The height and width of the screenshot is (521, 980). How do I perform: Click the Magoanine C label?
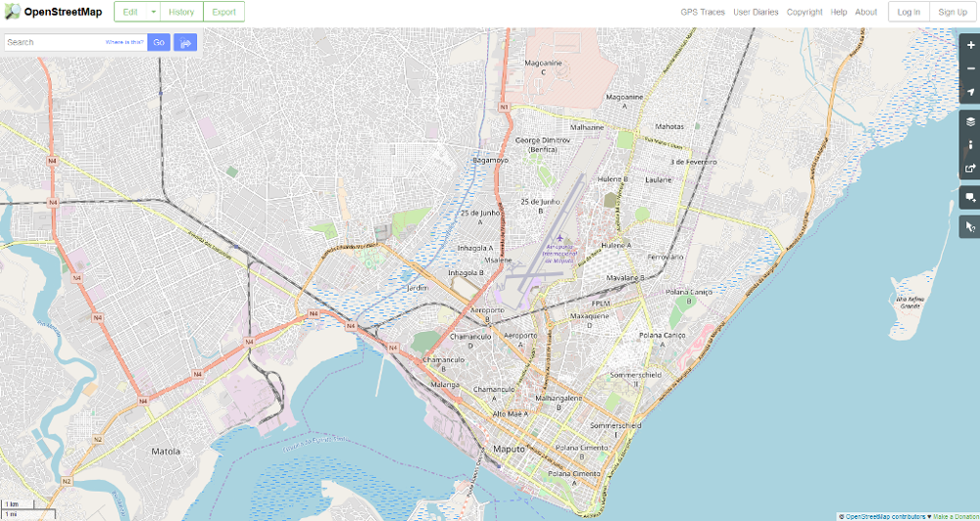click(x=543, y=68)
